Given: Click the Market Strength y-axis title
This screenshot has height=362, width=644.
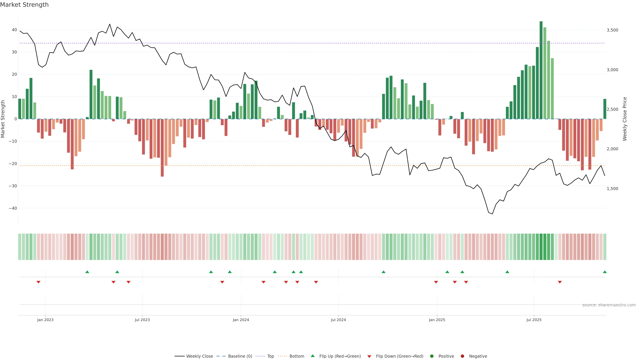Looking at the screenshot, I should 3,119.
